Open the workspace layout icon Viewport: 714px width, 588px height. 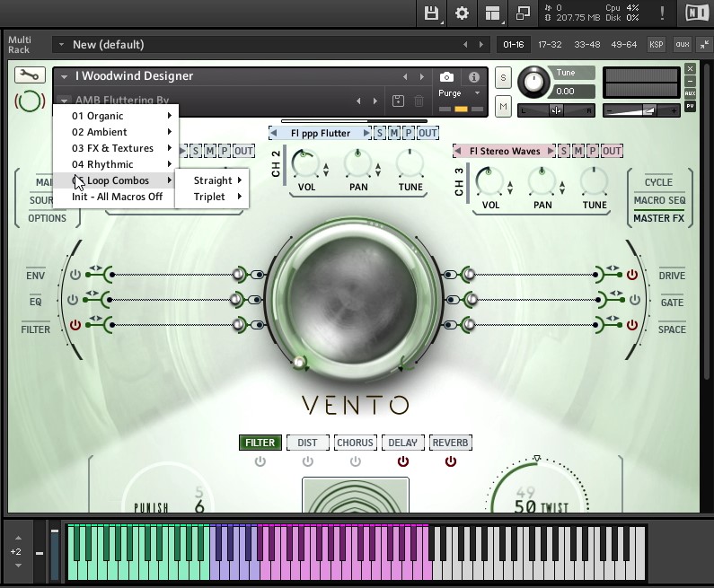click(492, 13)
